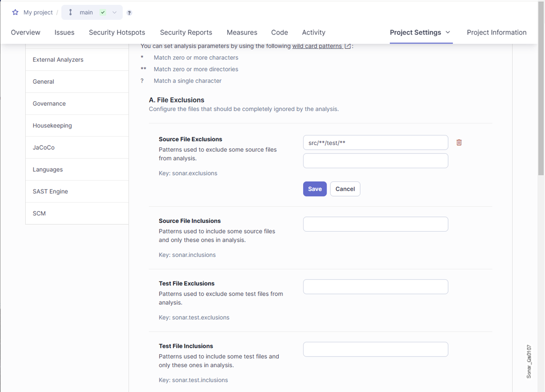The image size is (545, 392).
Task: Switch to the Issues tab
Action: pyautogui.click(x=64, y=32)
